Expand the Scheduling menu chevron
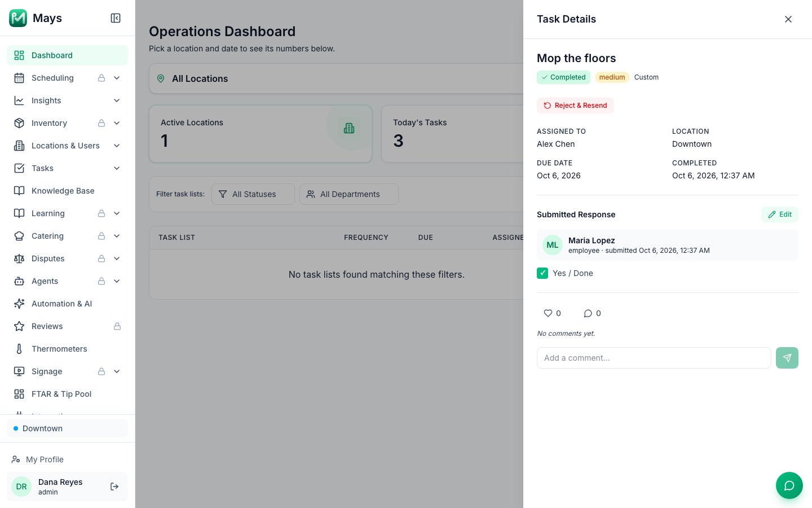 click(x=117, y=78)
